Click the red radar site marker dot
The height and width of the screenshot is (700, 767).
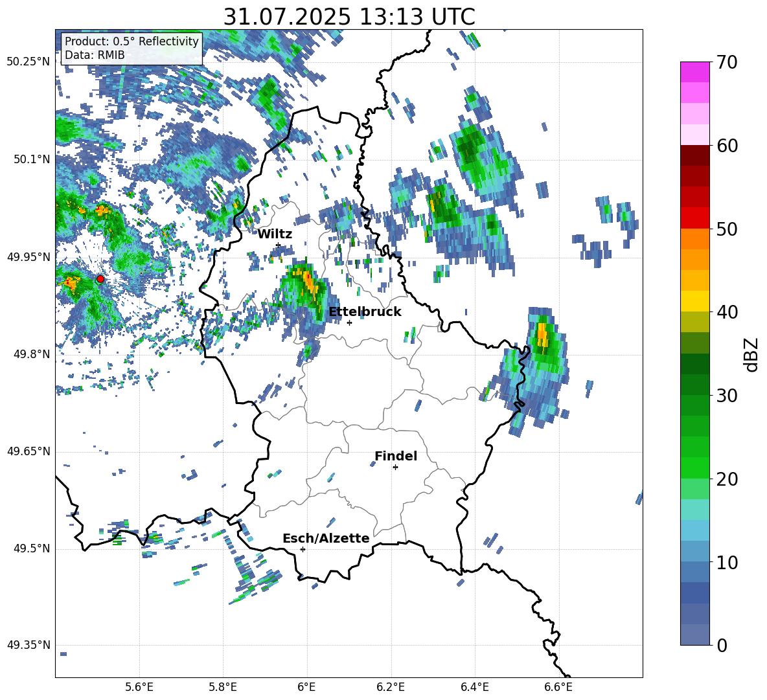point(100,279)
